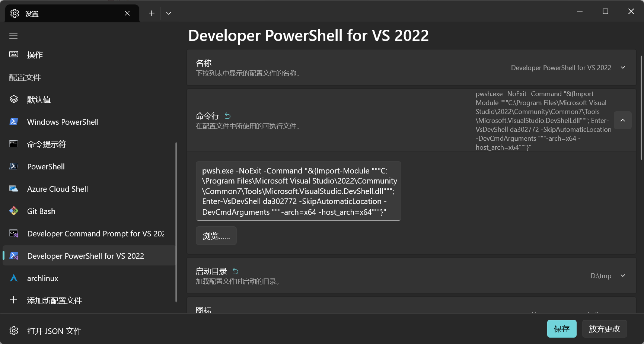The height and width of the screenshot is (344, 644).
Task: Select the 命令提示符 profile
Action: (x=89, y=144)
